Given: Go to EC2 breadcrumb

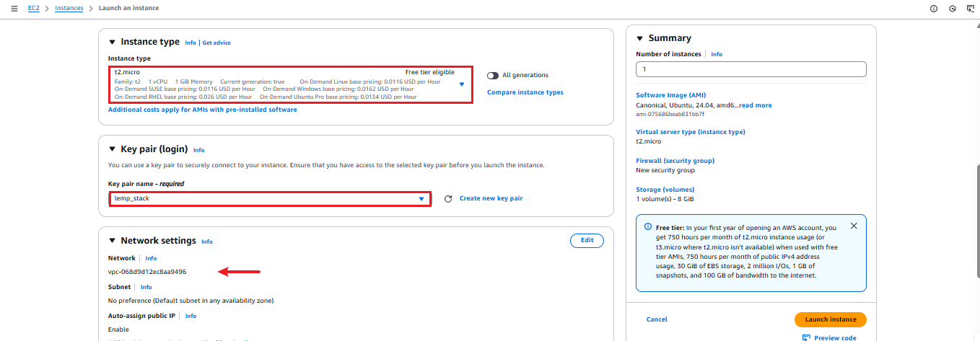Looking at the screenshot, I should [x=33, y=8].
